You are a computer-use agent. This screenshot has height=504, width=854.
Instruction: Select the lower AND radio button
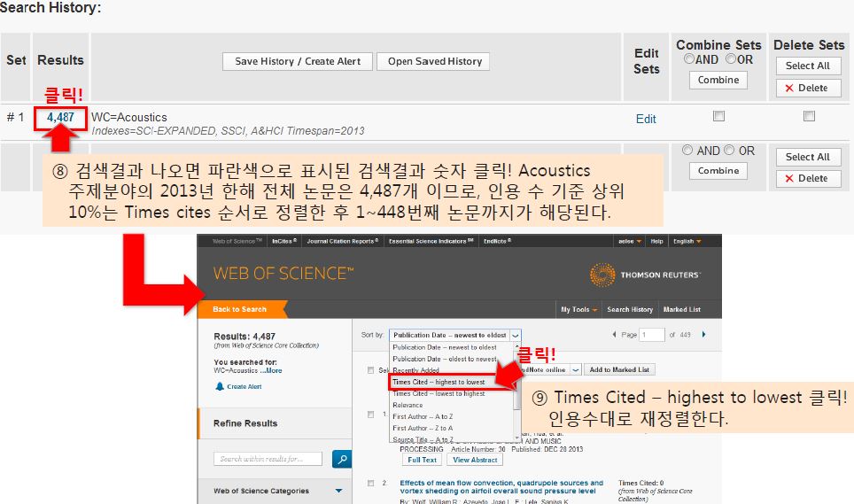point(687,150)
